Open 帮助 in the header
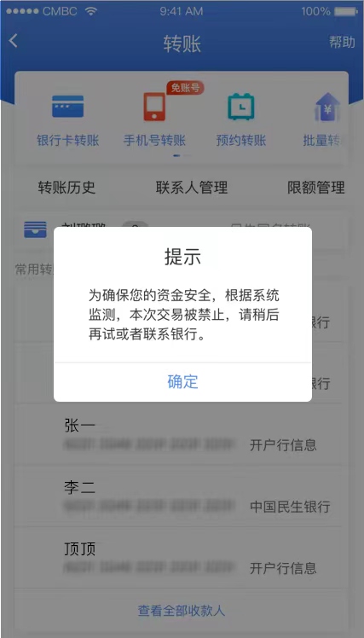 [x=342, y=43]
